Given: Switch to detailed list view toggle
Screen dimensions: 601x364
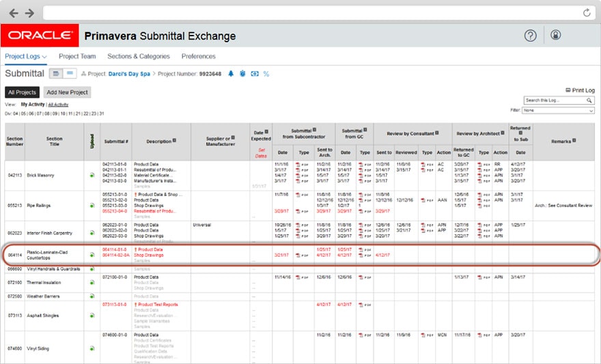Looking at the screenshot, I should click(x=56, y=74).
